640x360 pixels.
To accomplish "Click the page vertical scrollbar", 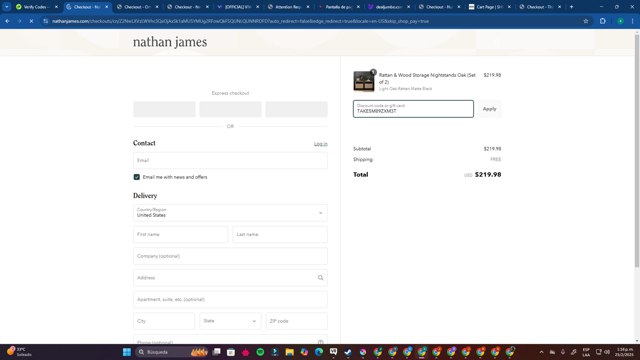I will tap(637, 151).
